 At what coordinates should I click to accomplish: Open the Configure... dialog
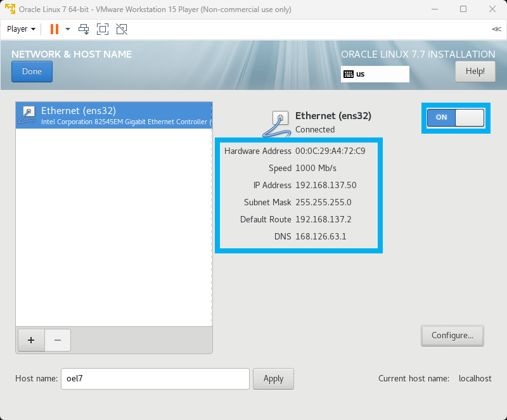pyautogui.click(x=452, y=336)
